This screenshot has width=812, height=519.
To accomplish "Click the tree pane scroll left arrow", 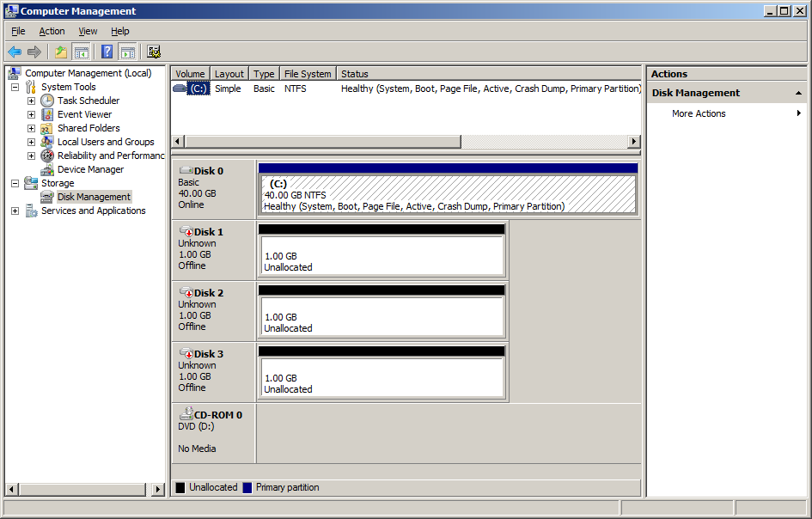I will [12, 489].
